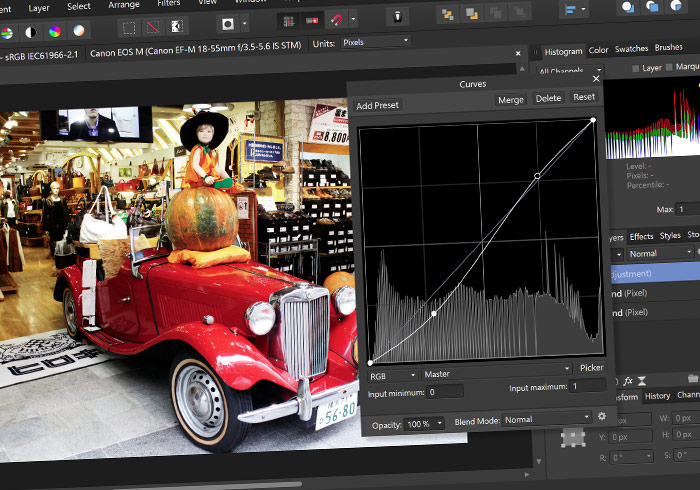Image resolution: width=700 pixels, height=490 pixels.
Task: Open the Arrange menu
Action: [x=124, y=5]
